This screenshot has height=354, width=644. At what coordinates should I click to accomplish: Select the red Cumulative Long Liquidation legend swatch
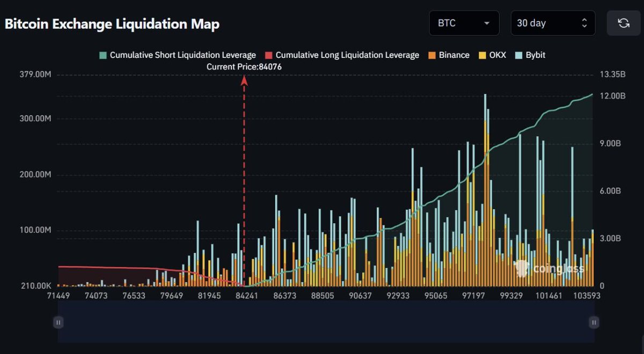point(267,55)
